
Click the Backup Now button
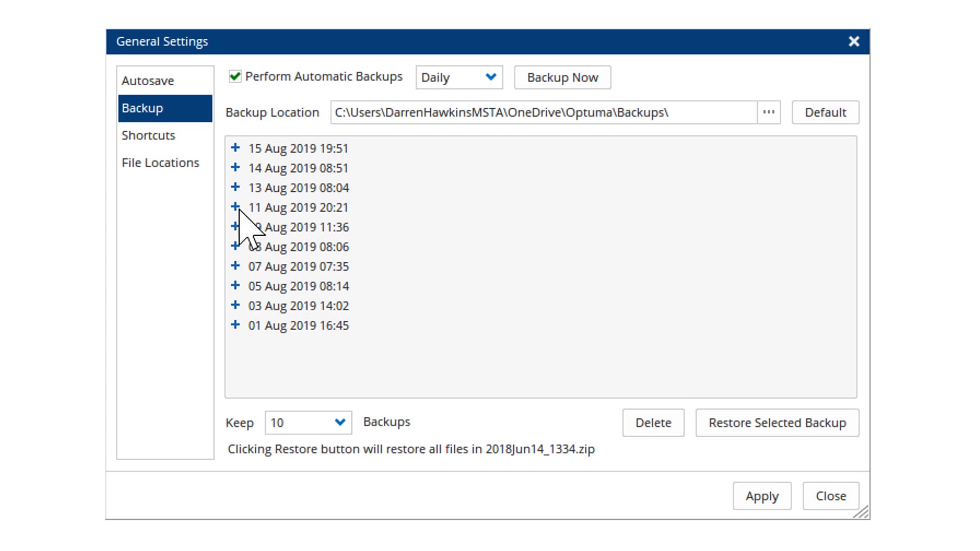click(562, 78)
